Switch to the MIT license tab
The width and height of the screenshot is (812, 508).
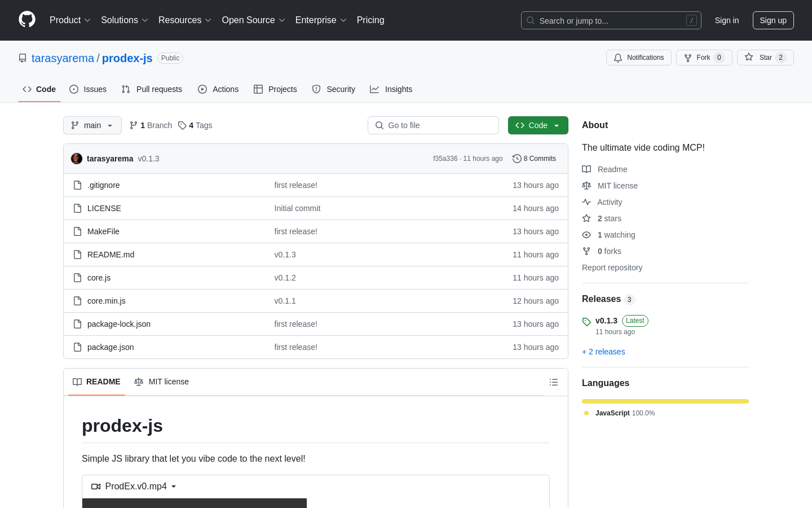pos(162,382)
